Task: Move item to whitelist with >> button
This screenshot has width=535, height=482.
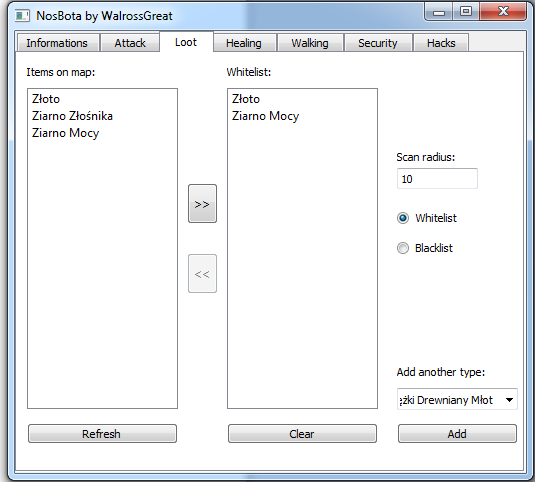Action: tap(202, 204)
